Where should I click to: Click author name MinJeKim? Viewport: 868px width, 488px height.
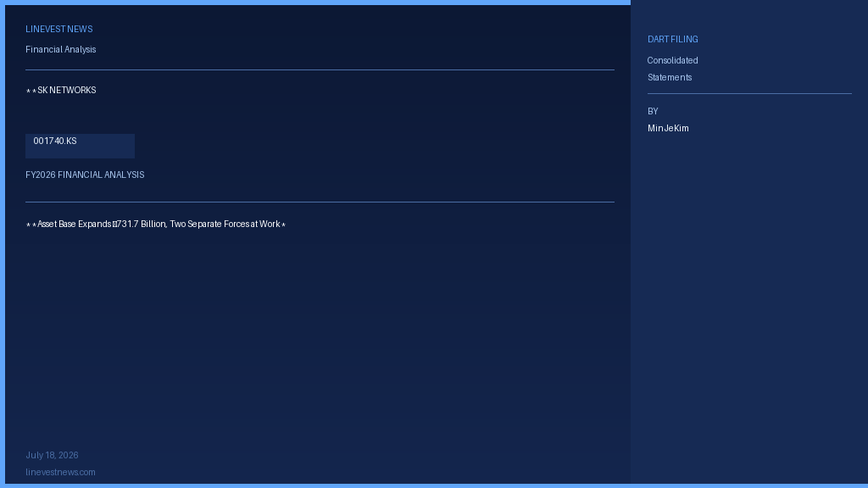point(668,129)
